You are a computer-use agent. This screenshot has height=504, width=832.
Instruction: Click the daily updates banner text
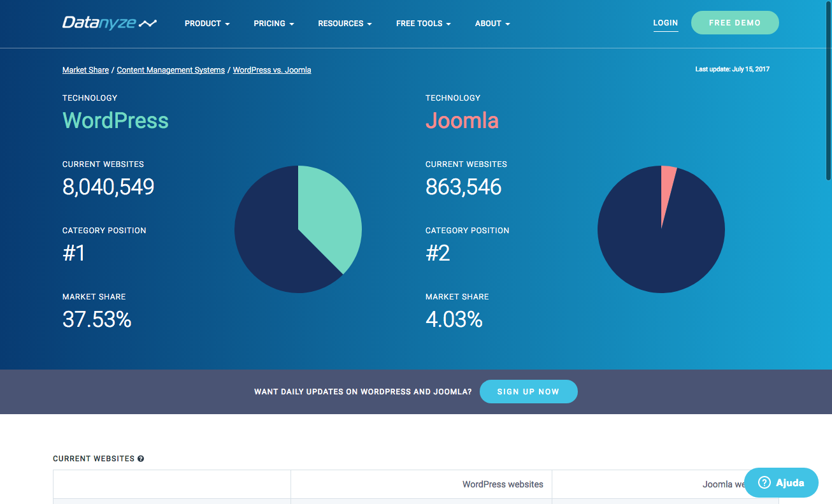tap(362, 392)
